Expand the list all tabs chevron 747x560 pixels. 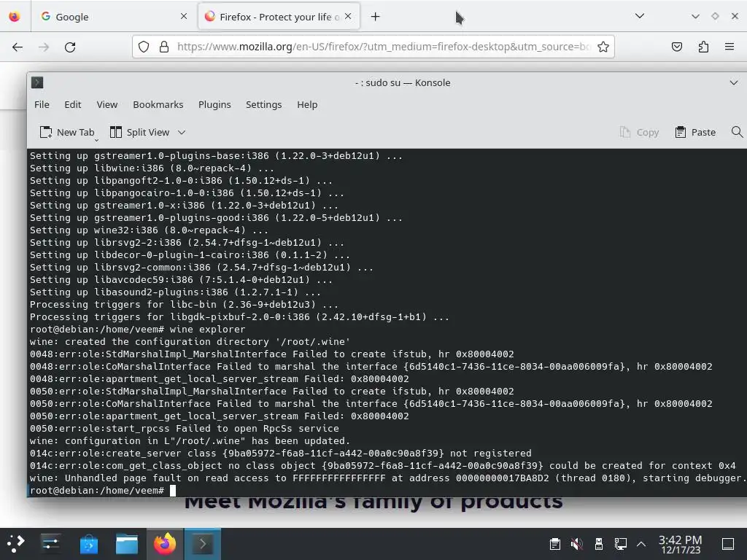[640, 16]
